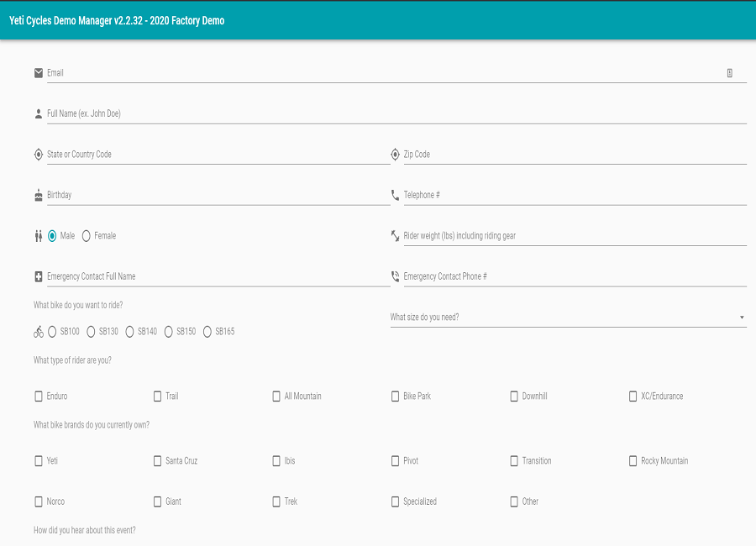Click the What bike do you want to ride text

click(x=78, y=305)
